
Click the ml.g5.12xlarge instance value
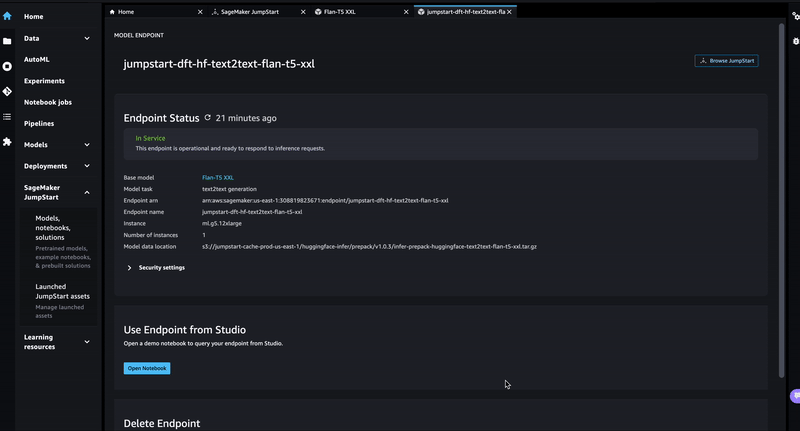coord(222,223)
